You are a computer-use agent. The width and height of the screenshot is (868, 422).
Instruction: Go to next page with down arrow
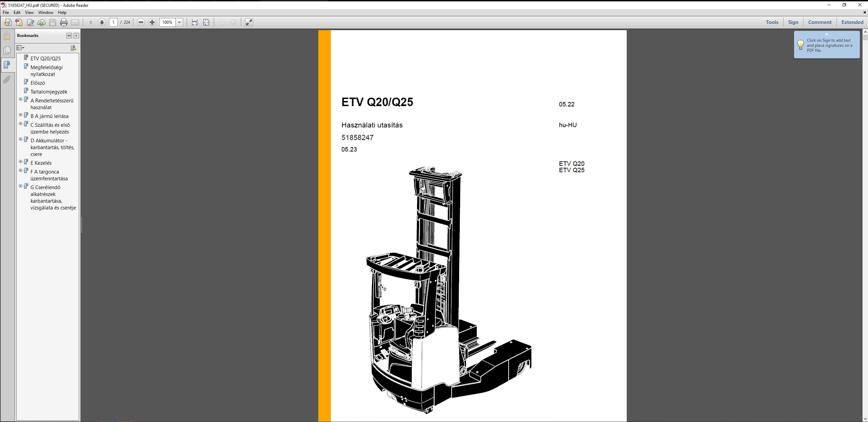point(102,22)
